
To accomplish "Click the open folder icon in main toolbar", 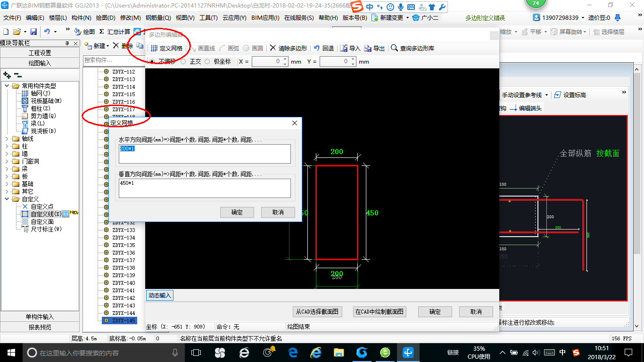I will click(x=17, y=32).
